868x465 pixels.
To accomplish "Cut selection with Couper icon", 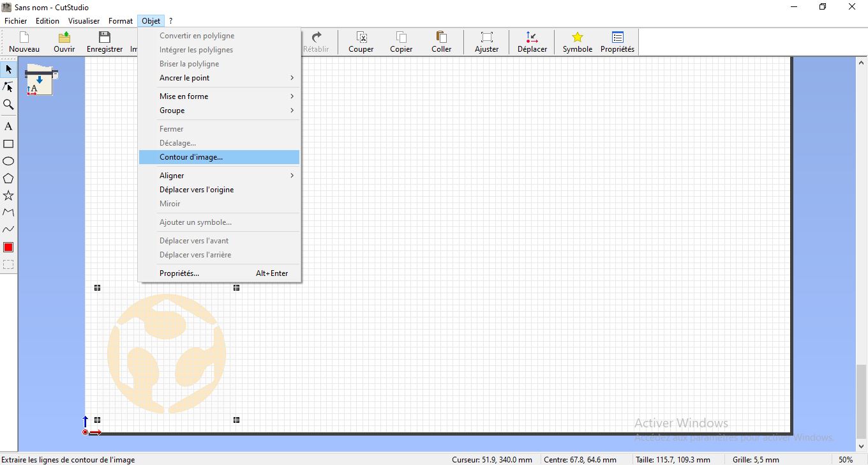I will pyautogui.click(x=361, y=42).
